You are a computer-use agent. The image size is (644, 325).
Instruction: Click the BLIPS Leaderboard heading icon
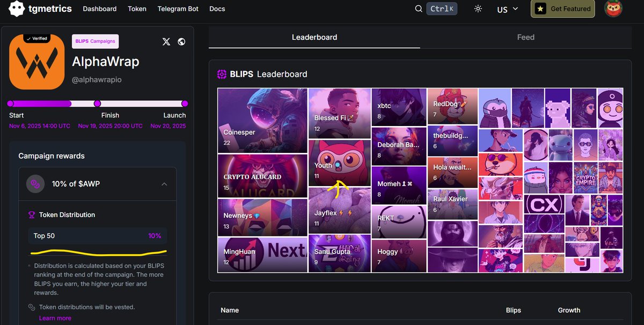pyautogui.click(x=221, y=74)
